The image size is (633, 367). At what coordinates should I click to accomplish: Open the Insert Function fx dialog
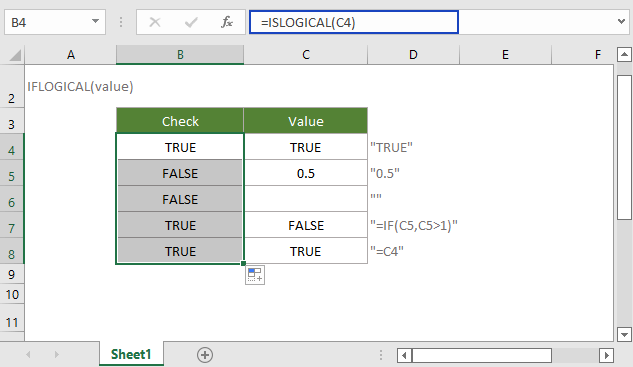point(227,22)
